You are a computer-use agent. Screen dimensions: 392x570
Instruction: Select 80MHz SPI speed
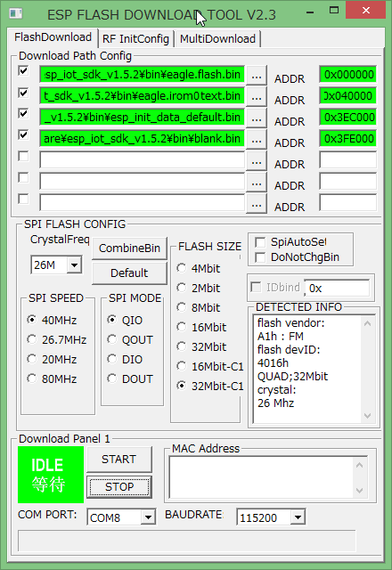tap(32, 379)
